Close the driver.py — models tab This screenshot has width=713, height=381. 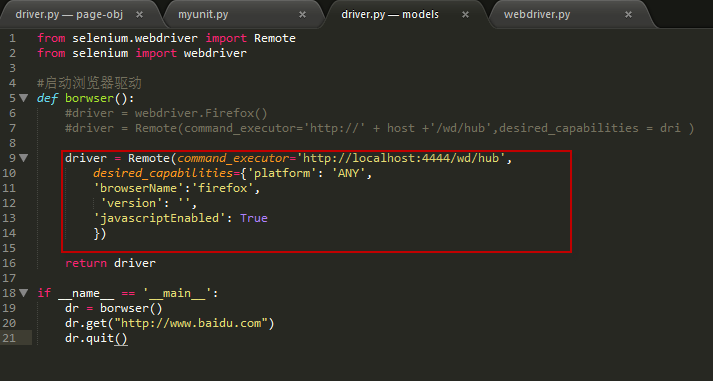click(x=465, y=15)
